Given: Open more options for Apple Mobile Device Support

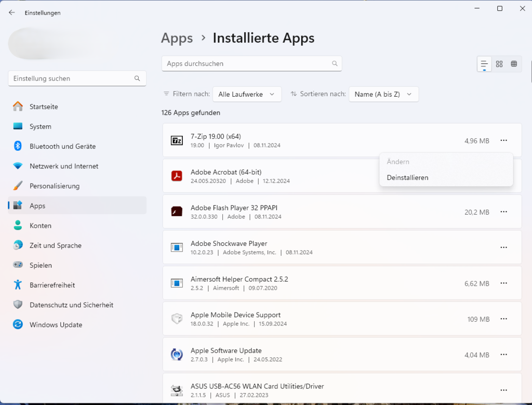Looking at the screenshot, I should (504, 319).
